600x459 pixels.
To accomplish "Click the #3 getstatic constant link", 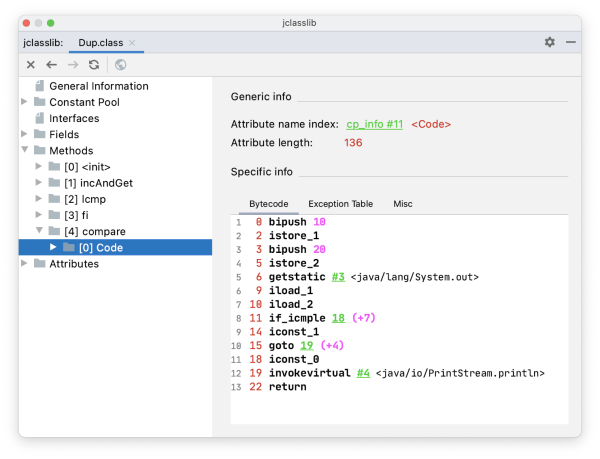I will (x=338, y=277).
